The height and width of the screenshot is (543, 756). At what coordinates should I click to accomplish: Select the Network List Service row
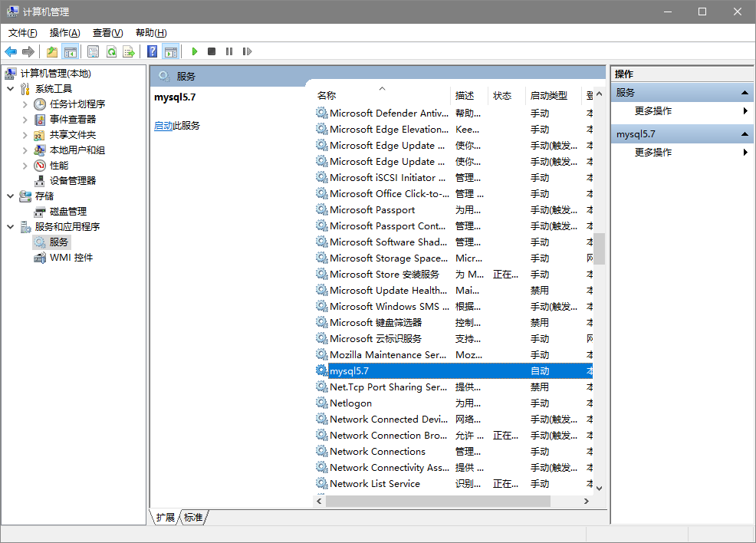(454, 484)
